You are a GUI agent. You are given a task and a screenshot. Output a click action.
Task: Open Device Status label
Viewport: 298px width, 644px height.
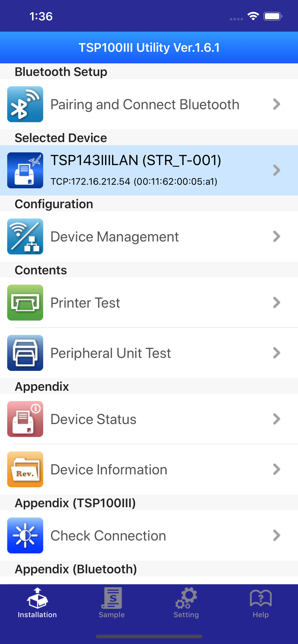tap(93, 419)
